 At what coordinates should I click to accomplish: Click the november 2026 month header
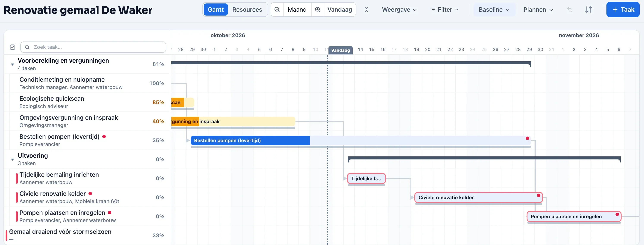(579, 35)
